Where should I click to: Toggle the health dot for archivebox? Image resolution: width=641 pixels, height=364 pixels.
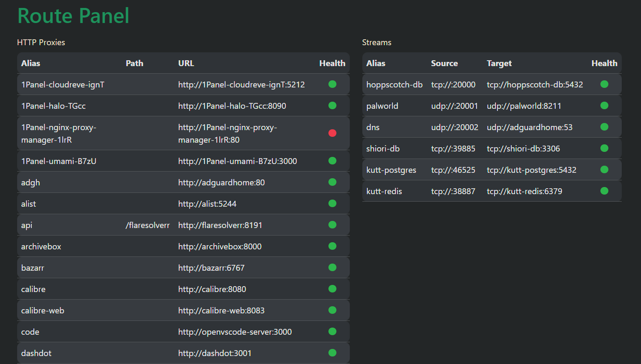[x=333, y=246]
